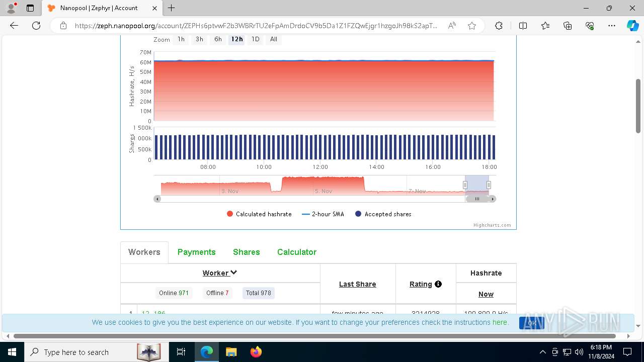Set chart zoom to All
The height and width of the screenshot is (362, 644).
pos(274,39)
